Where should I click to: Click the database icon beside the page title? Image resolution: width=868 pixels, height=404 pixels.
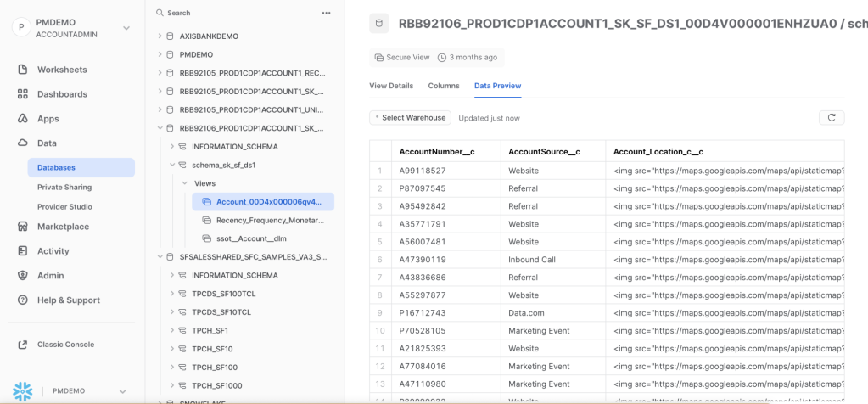click(379, 23)
